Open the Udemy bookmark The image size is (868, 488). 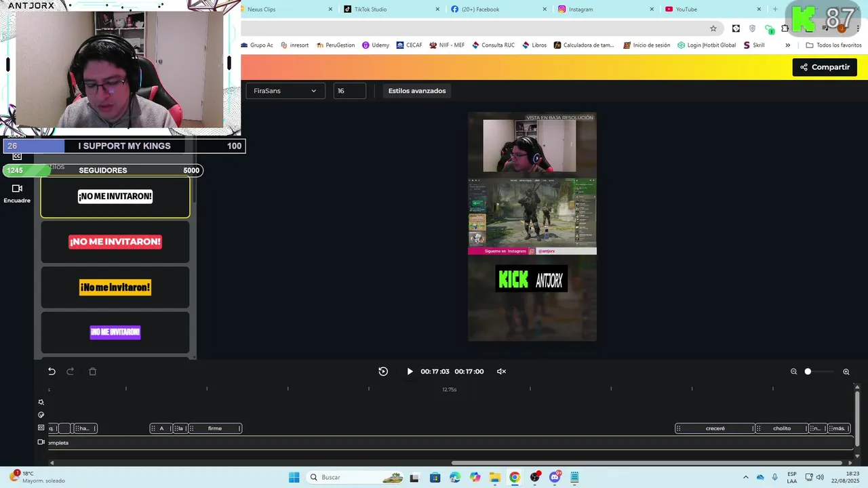pos(376,45)
